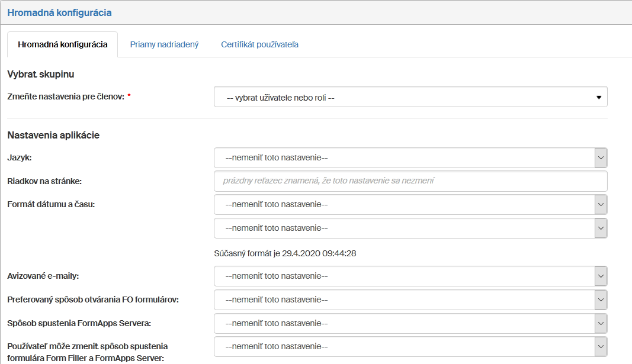
Task: Open the Certifikát používateľa tab
Action: pyautogui.click(x=259, y=44)
